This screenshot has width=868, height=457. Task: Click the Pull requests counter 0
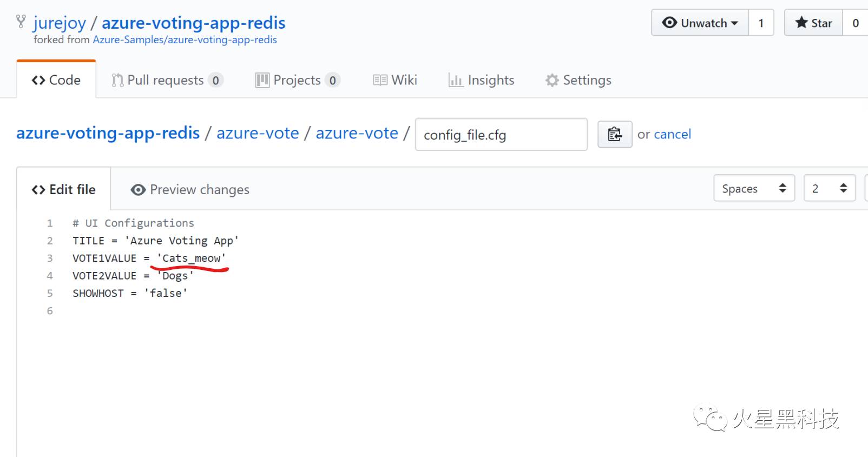(215, 81)
